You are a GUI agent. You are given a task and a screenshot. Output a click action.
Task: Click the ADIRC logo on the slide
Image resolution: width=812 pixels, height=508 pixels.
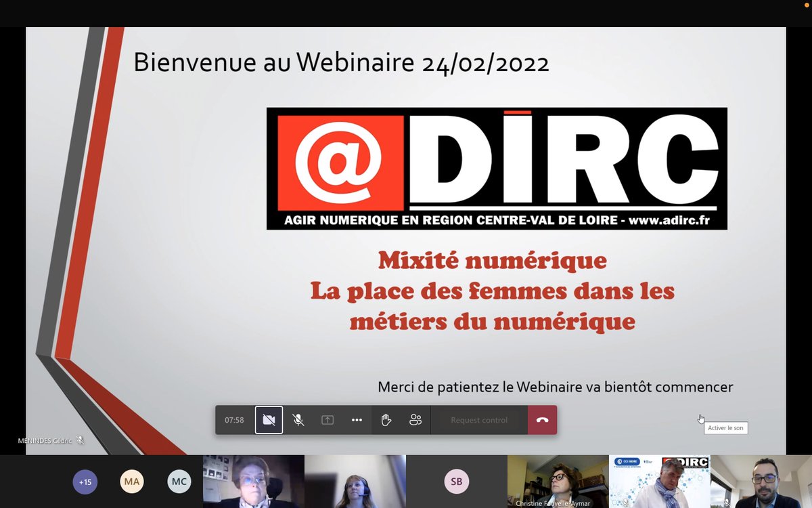[x=497, y=169]
